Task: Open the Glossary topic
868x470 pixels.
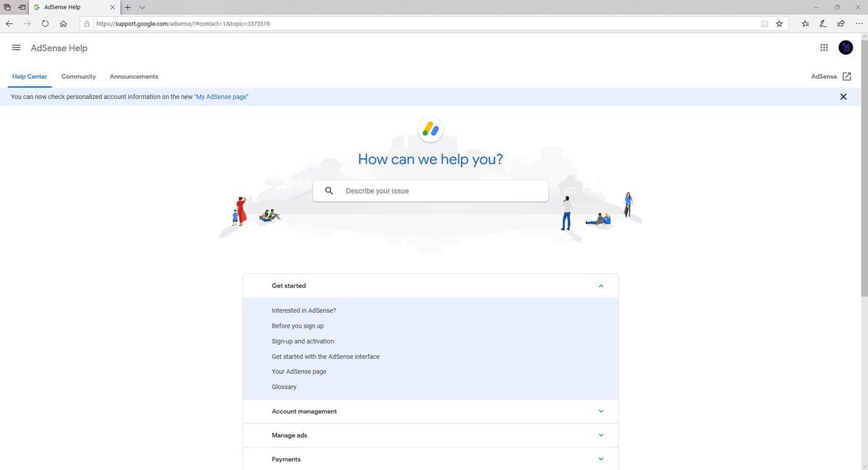Action: (x=284, y=387)
